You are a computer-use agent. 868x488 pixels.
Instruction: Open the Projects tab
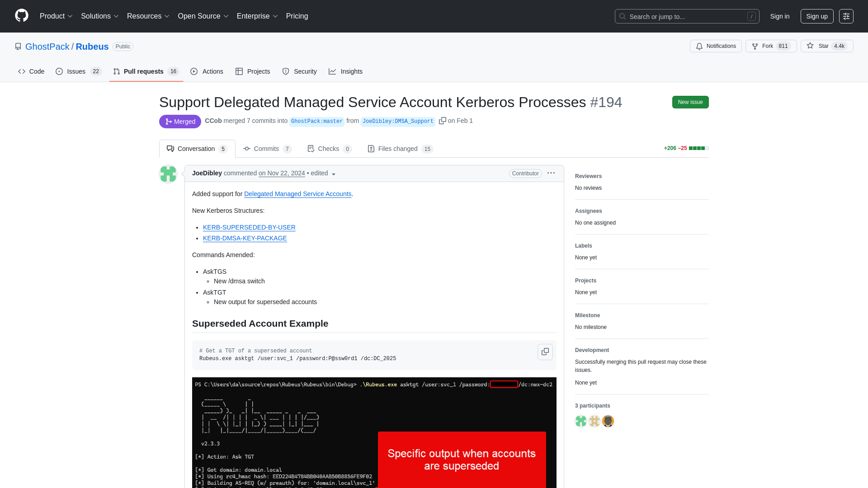click(253, 71)
